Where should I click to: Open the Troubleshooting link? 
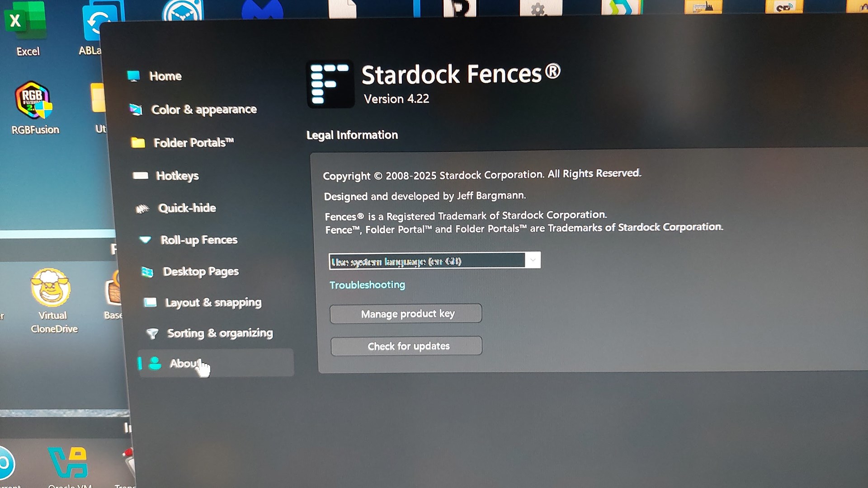(367, 285)
